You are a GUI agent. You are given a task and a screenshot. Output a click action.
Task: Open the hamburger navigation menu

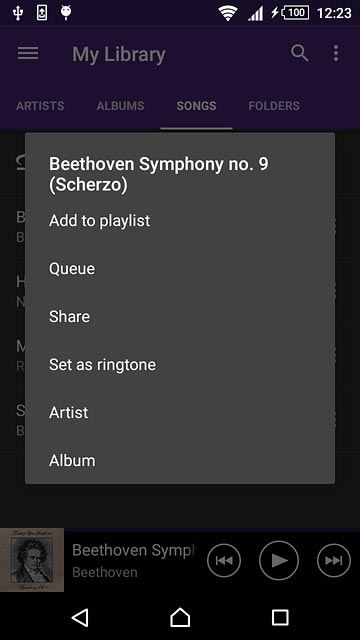(x=28, y=53)
